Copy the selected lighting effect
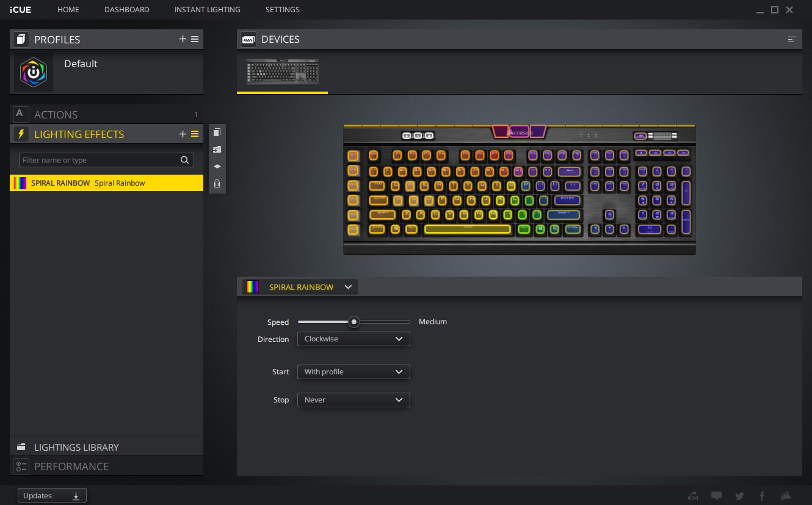 [217, 133]
